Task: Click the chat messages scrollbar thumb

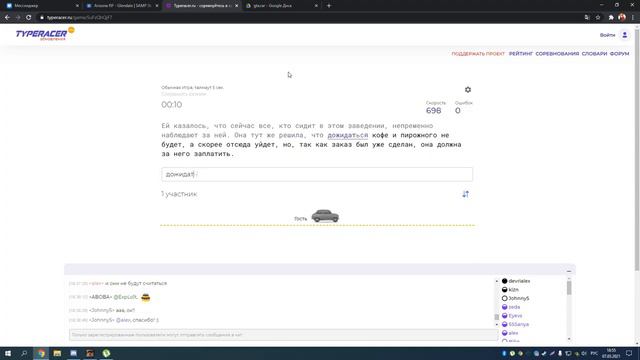Action: pyautogui.click(x=497, y=317)
